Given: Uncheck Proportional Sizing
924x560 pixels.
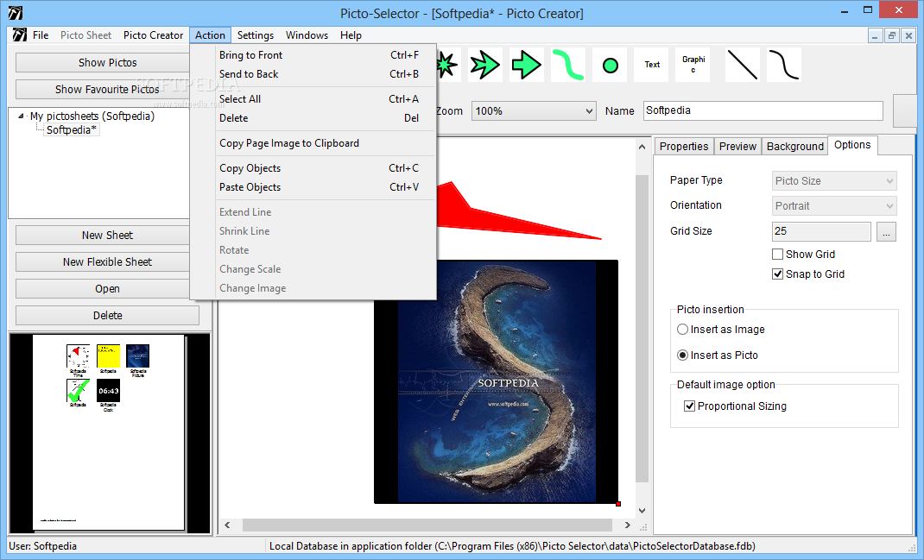Looking at the screenshot, I should (689, 406).
